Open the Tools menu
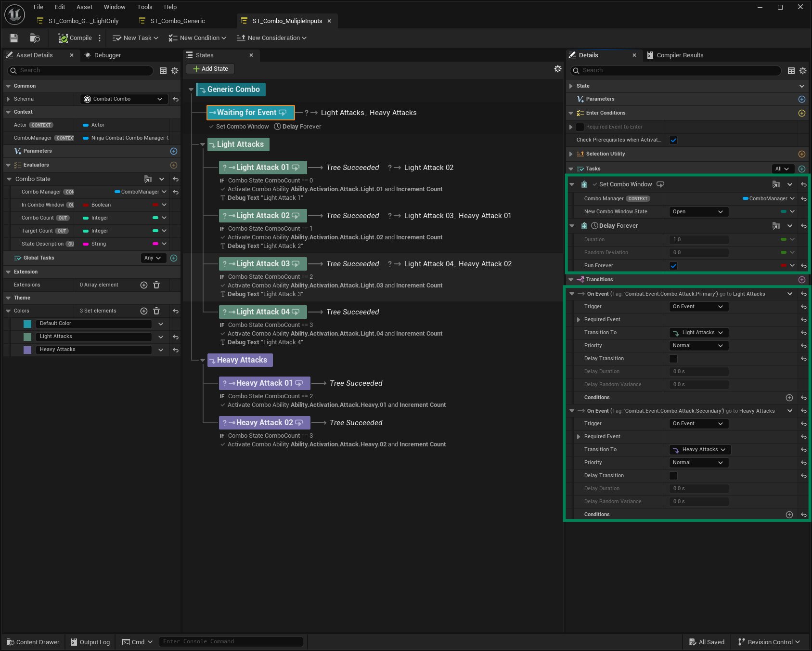The height and width of the screenshot is (651, 812). click(x=144, y=7)
